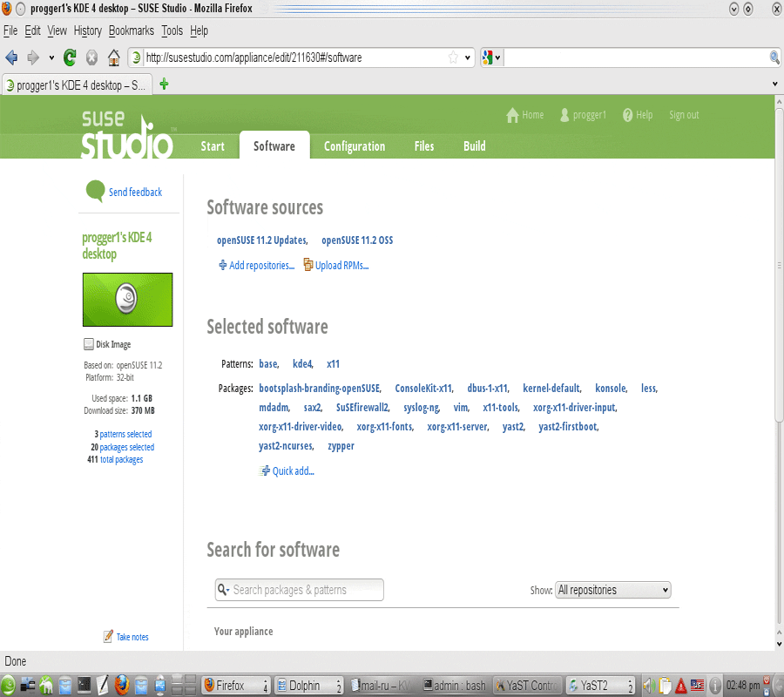Screen dimensions: 784x697
Task: Click the clipboard tray icon
Action: pos(665,685)
